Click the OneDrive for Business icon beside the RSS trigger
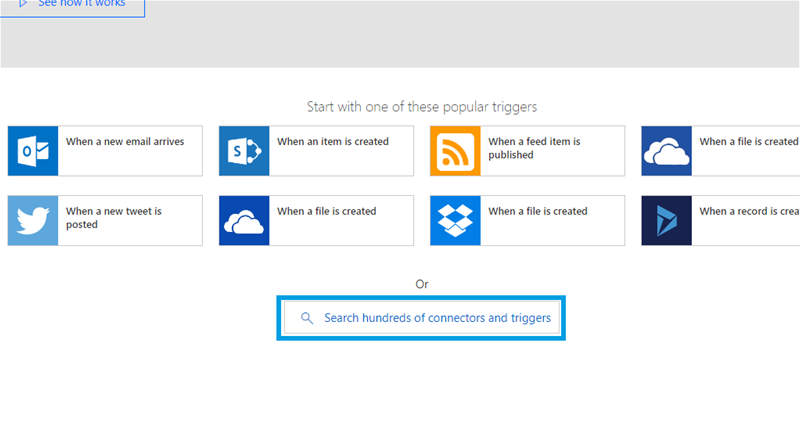 [x=666, y=151]
